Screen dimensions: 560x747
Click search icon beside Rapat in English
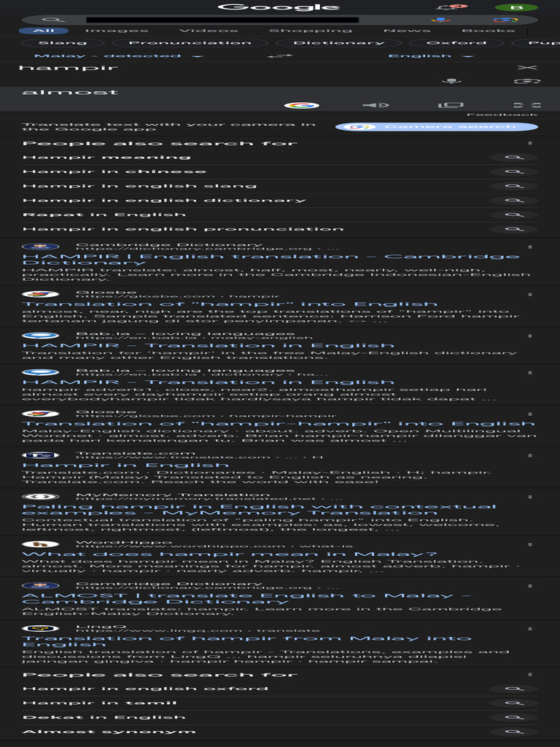click(x=514, y=215)
